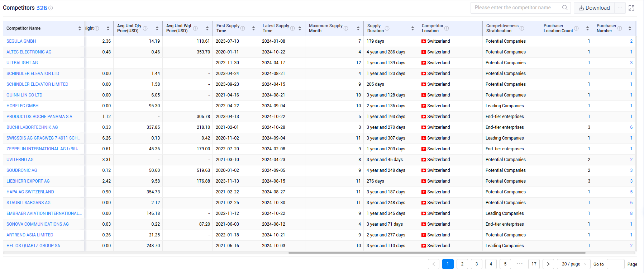Sort by Avg.Unit Qty Price column
644x273 pixels.
pyautogui.click(x=157, y=28)
